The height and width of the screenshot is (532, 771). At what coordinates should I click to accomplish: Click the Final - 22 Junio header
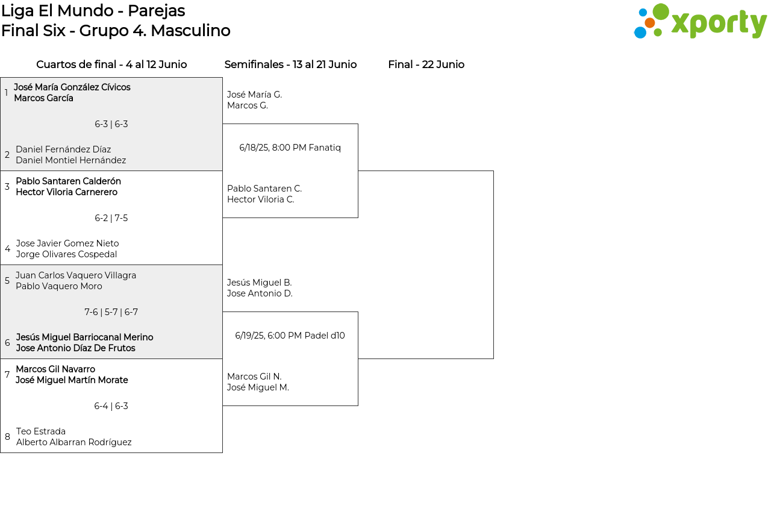tap(426, 64)
